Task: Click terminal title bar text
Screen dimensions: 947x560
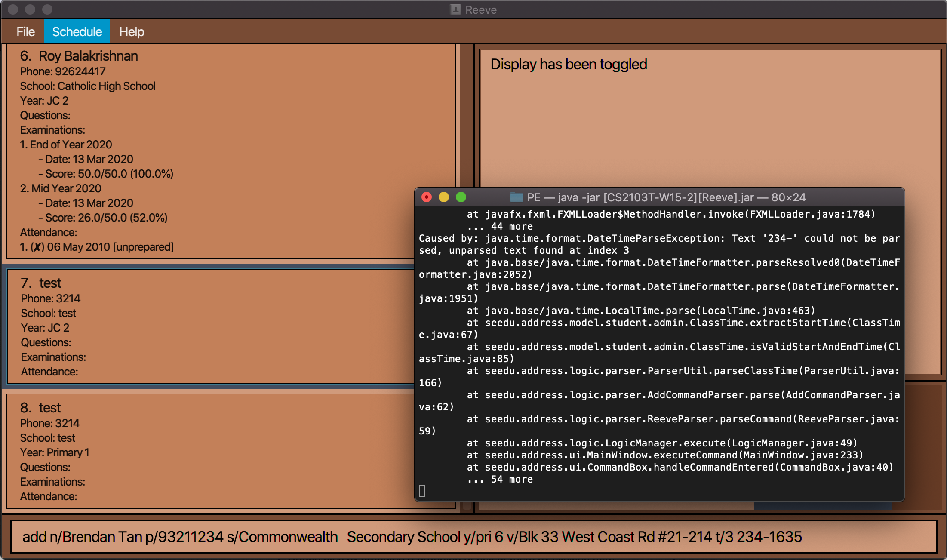Action: click(666, 197)
